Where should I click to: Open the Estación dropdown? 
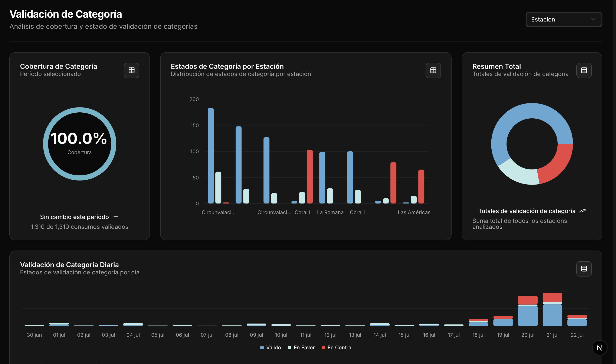pyautogui.click(x=563, y=19)
